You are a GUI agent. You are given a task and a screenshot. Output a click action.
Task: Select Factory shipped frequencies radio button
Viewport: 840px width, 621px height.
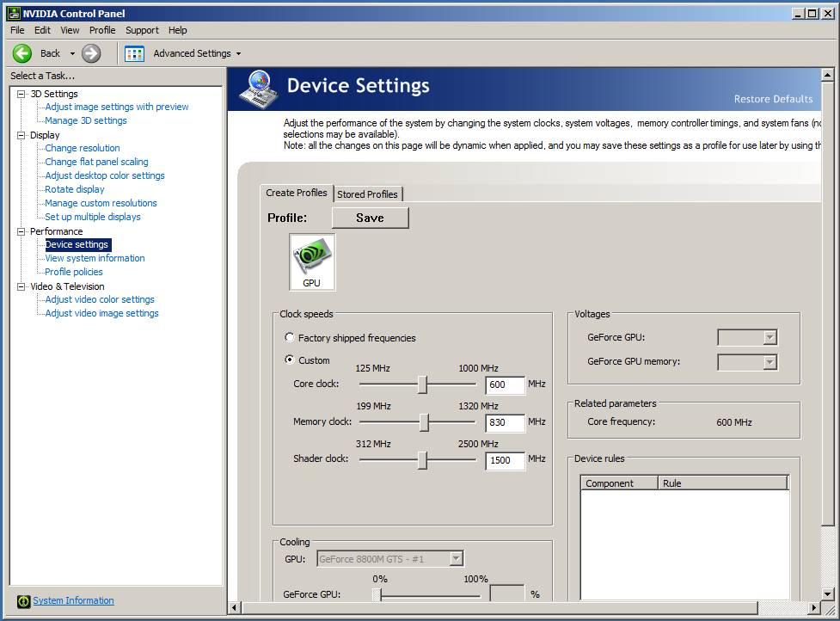(290, 337)
